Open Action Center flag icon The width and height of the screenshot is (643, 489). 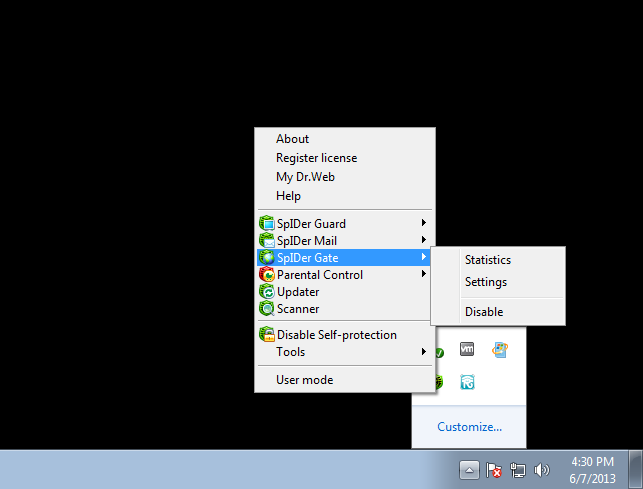click(x=494, y=470)
